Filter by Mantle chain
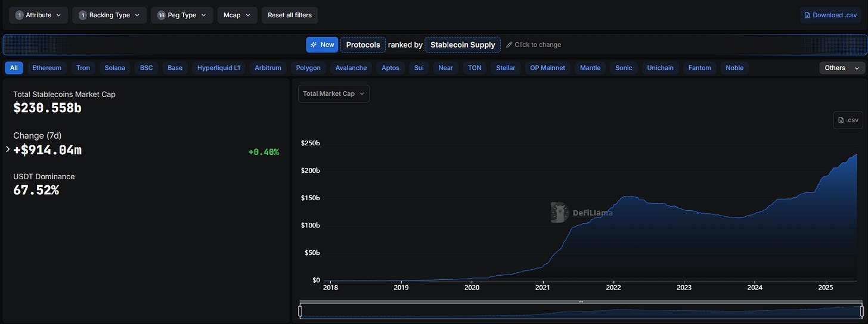 590,68
